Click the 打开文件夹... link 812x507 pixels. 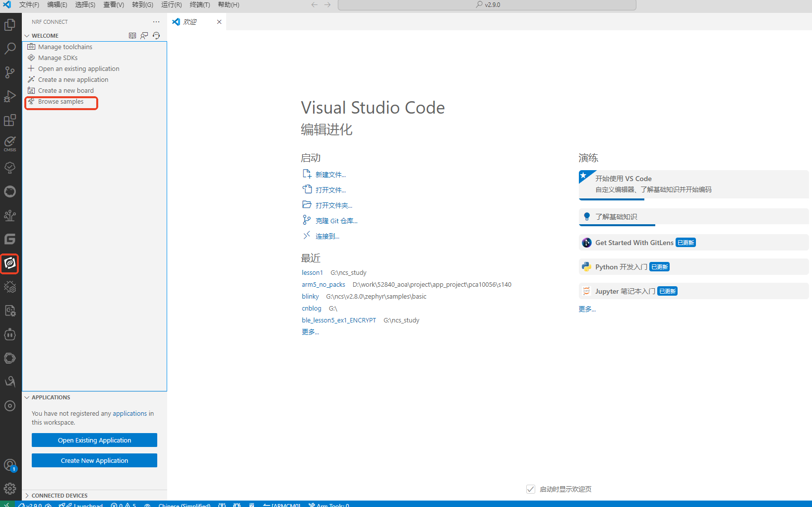[x=334, y=205]
